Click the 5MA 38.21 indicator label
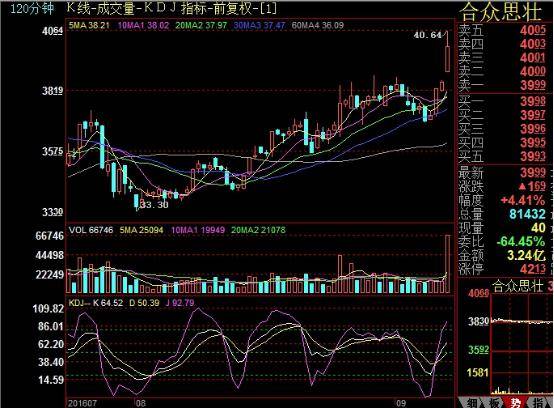 click(x=89, y=25)
